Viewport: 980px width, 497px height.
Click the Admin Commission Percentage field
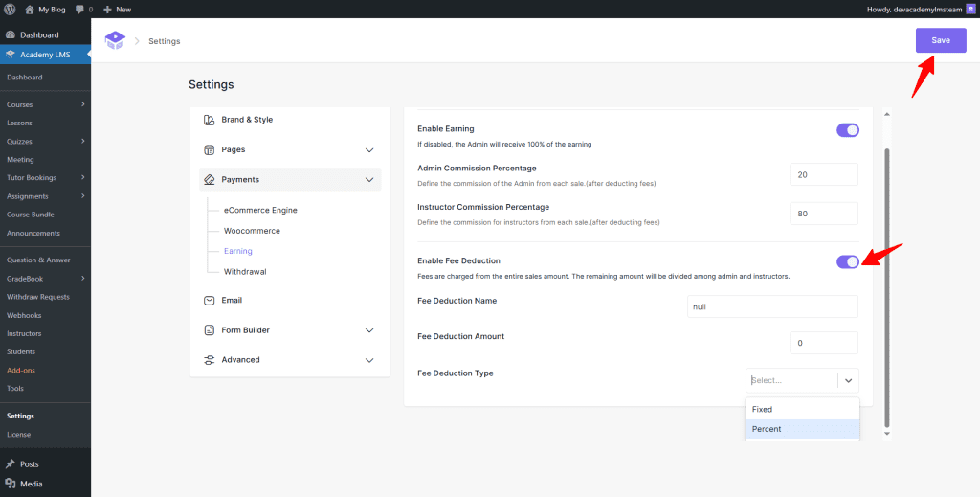tap(824, 174)
